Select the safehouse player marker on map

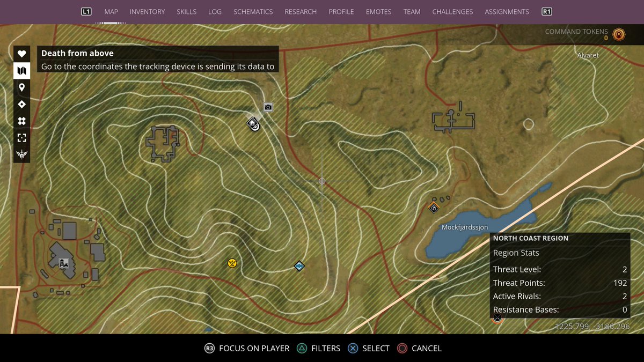pyautogui.click(x=253, y=124)
